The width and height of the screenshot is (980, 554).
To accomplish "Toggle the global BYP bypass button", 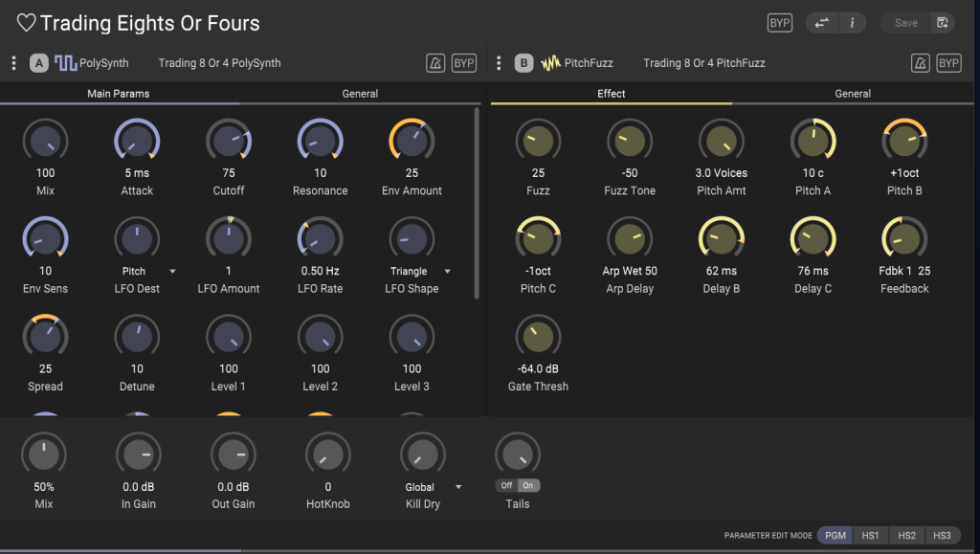I will (779, 23).
